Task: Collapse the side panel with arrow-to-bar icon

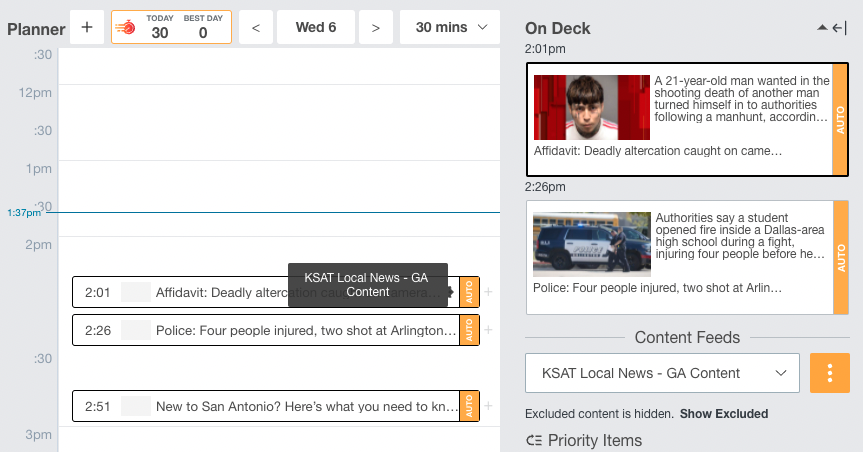Action: point(839,28)
